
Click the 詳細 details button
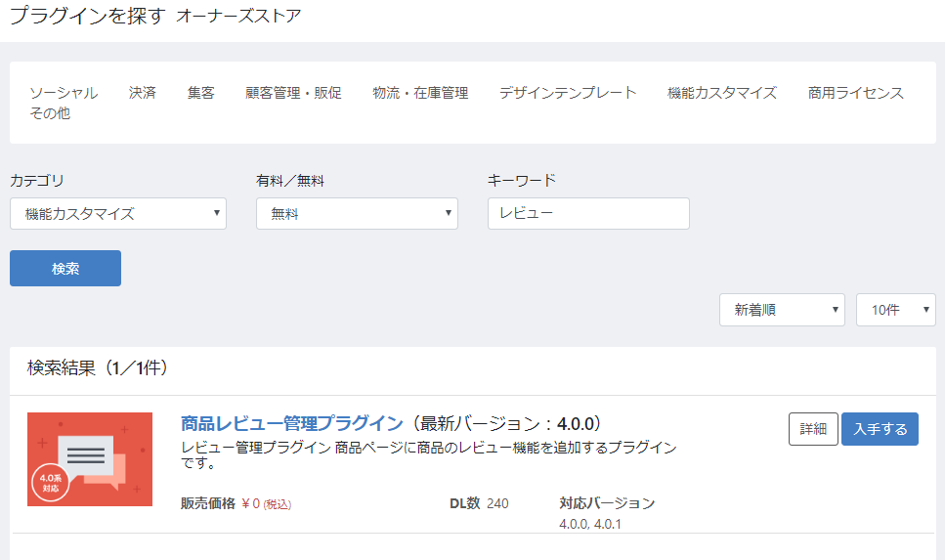[x=813, y=429]
